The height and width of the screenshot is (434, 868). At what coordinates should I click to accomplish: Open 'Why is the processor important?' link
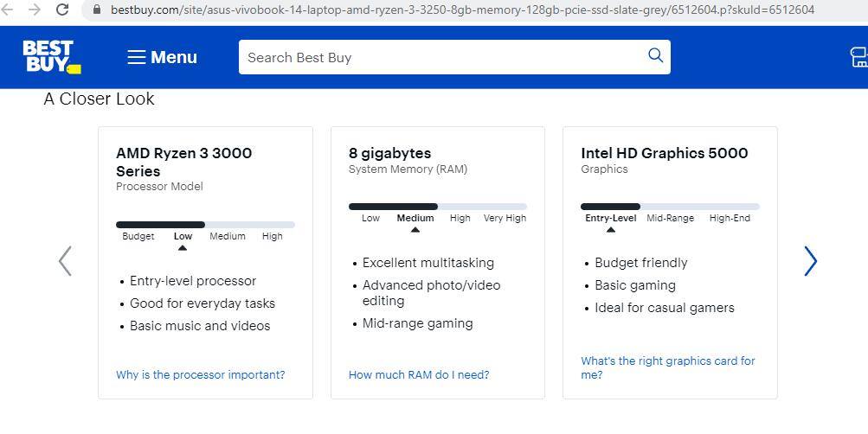coord(200,374)
